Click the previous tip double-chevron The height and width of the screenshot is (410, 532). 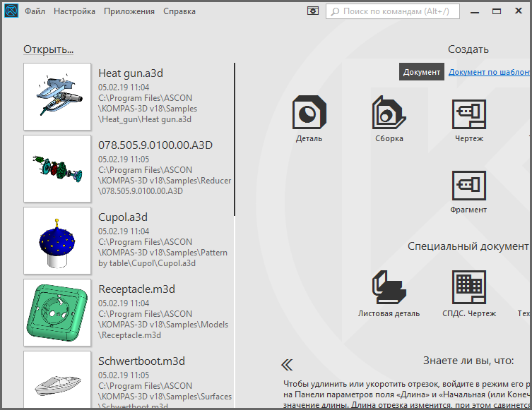coord(287,365)
